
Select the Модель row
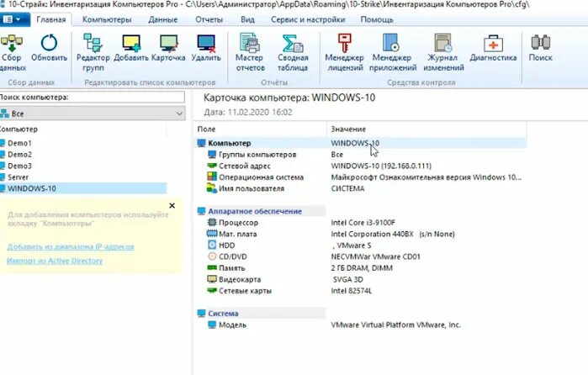(362, 325)
